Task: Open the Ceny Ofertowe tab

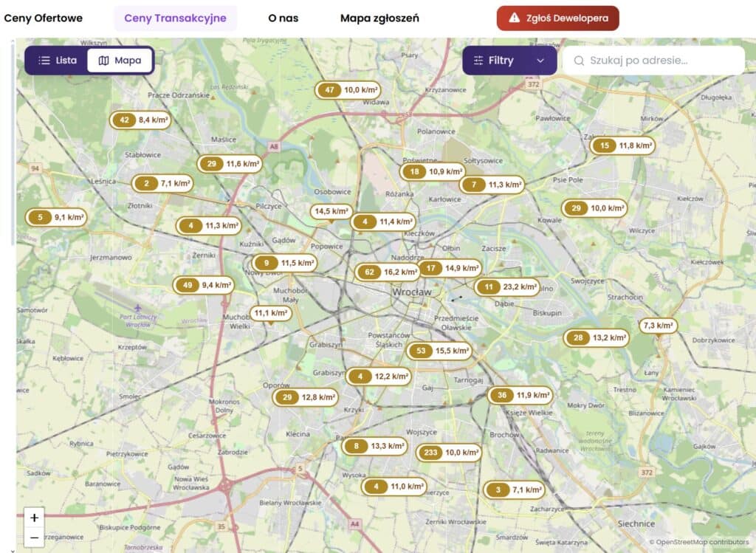Action: click(44, 18)
